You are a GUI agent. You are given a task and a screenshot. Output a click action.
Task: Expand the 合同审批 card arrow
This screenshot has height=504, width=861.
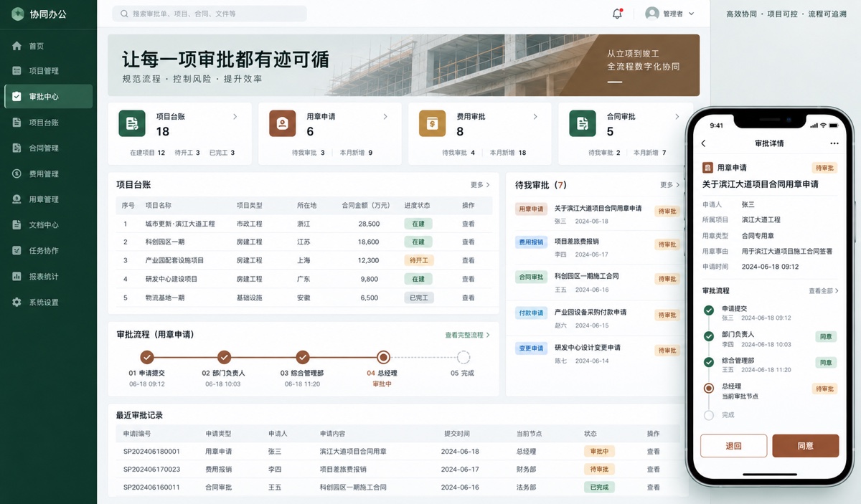[677, 116]
